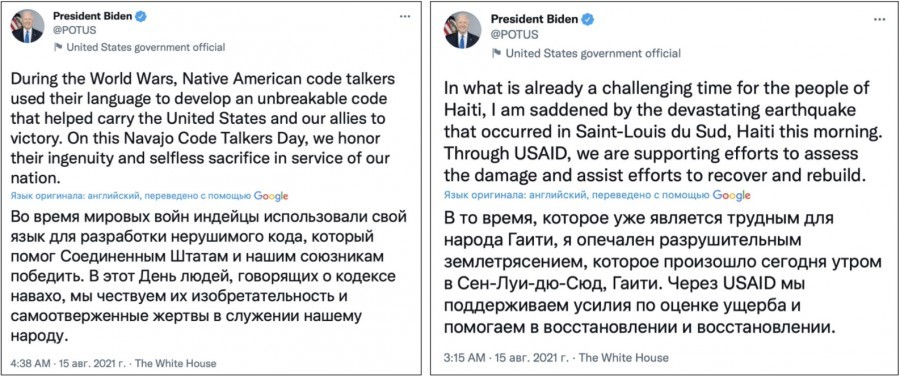Screen dimensions: 900x377
Task: Open the three-dot menu on Haiti tweet
Action: click(x=879, y=19)
